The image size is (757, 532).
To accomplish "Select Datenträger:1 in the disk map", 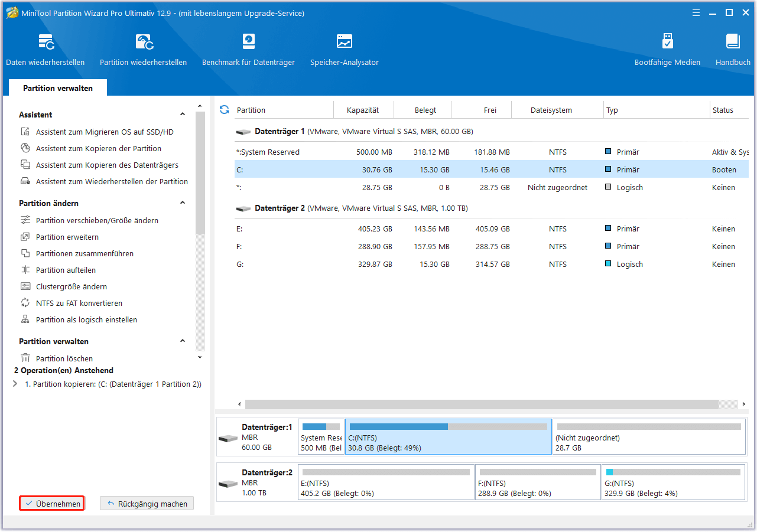I will (x=257, y=437).
